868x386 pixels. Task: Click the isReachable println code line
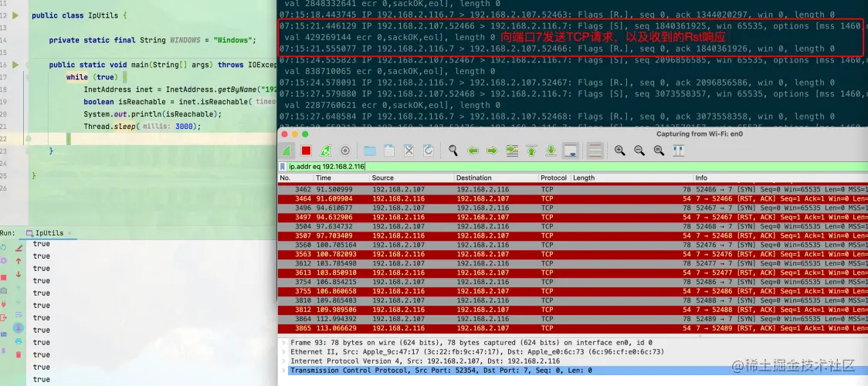152,114
